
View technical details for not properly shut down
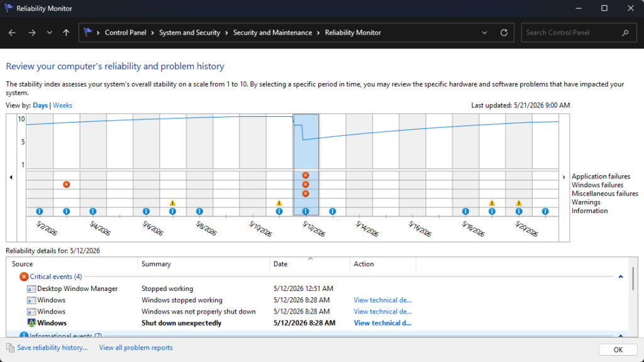pyautogui.click(x=383, y=312)
